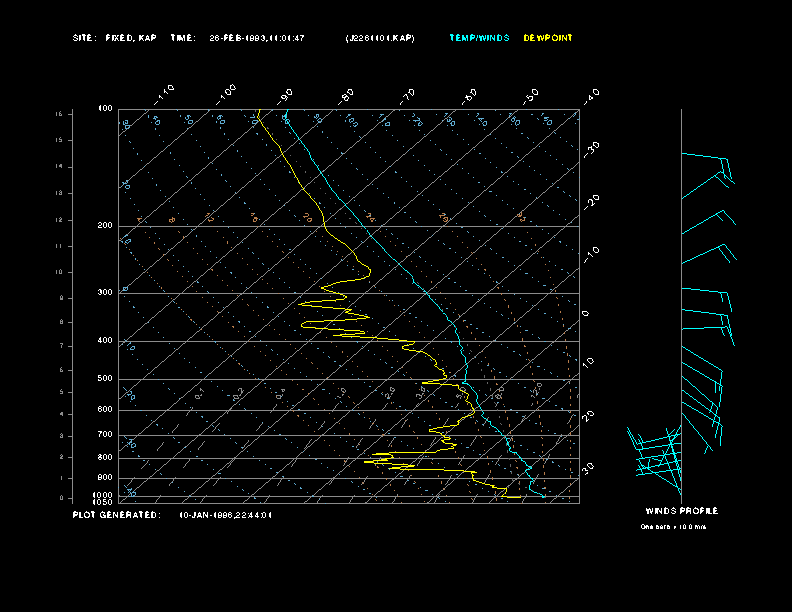This screenshot has width=792, height=612.
Task: Click the 700 pressure level label
Action: pos(105,435)
